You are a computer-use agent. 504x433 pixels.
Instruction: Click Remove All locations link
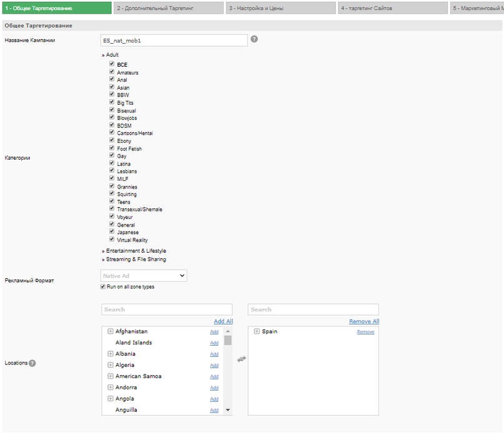click(364, 321)
